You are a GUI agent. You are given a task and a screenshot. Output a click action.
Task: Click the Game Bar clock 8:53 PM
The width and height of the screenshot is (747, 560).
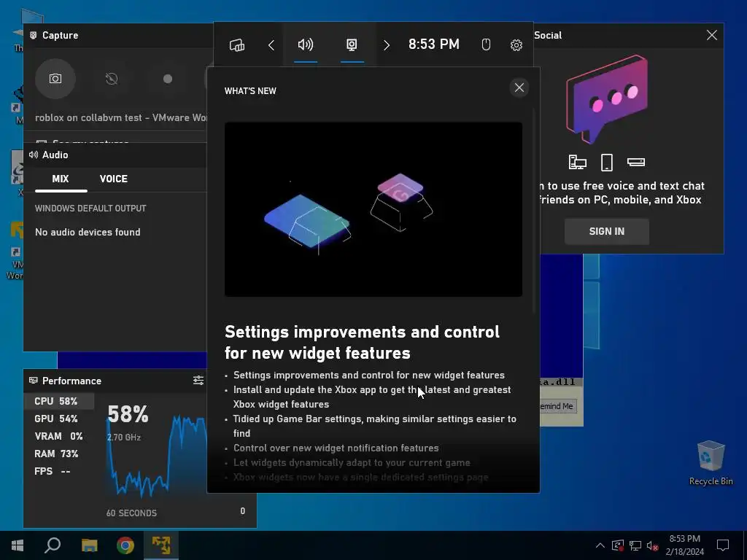tap(434, 44)
